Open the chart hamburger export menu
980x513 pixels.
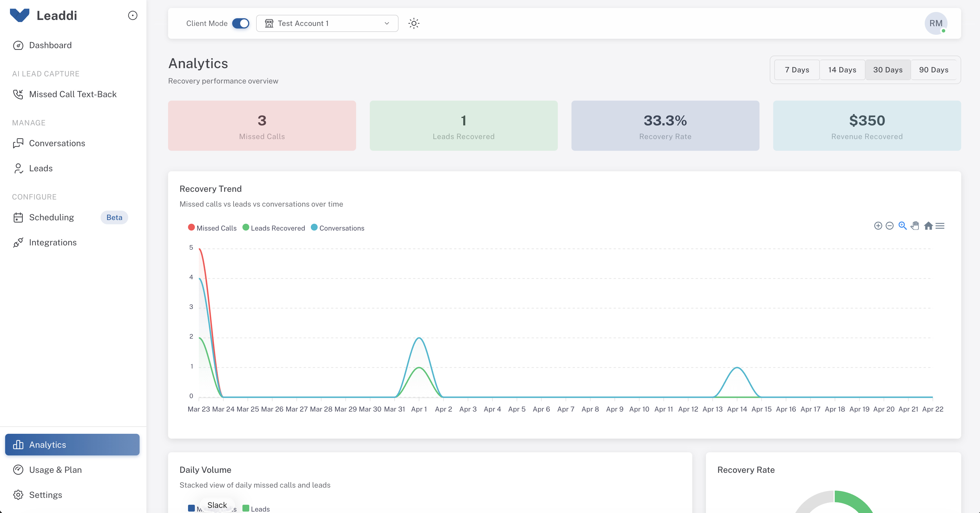940,226
